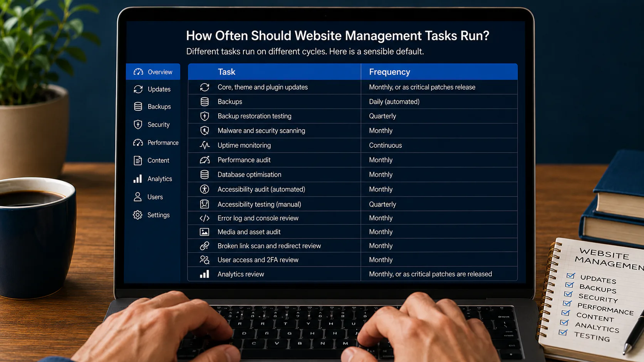
Task: Click database icon beside Database optimisation
Action: (205, 175)
